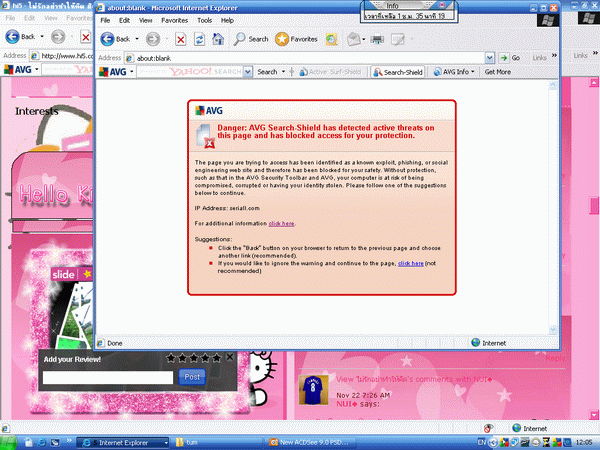Click the Add your Review text field
The width and height of the screenshot is (600, 450).
point(108,377)
